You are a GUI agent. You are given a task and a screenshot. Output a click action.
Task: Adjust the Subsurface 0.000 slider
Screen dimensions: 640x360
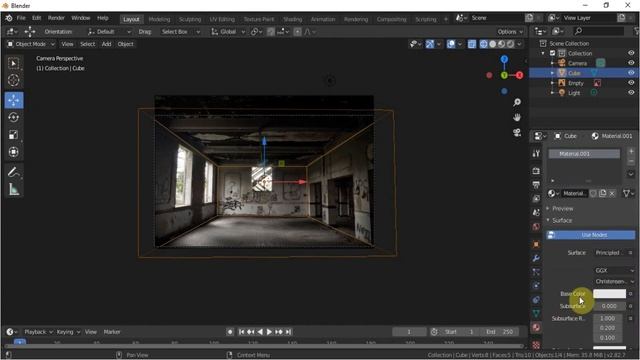pos(609,306)
